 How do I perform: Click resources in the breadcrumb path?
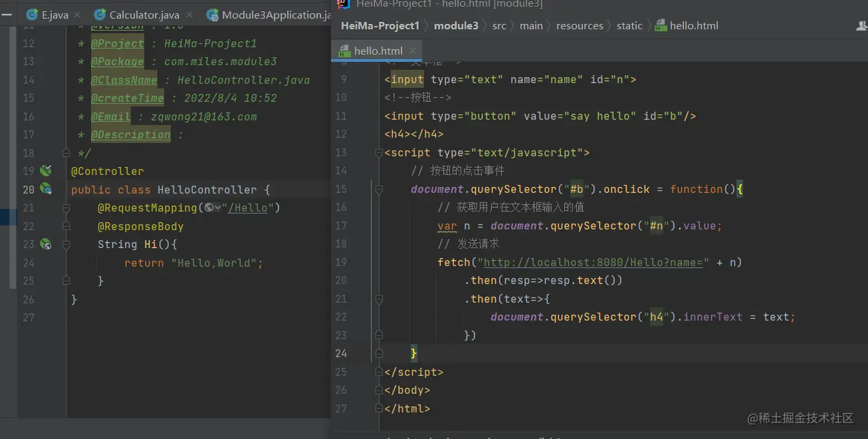point(580,26)
